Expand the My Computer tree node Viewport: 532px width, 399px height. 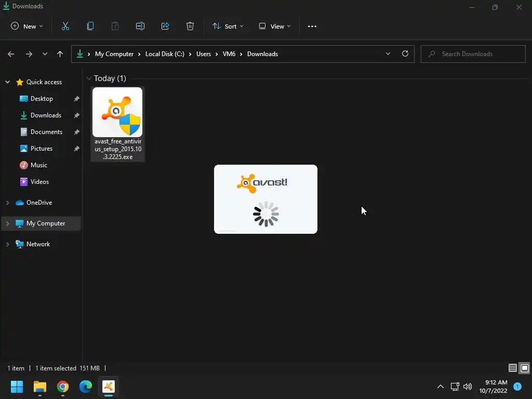click(7, 223)
